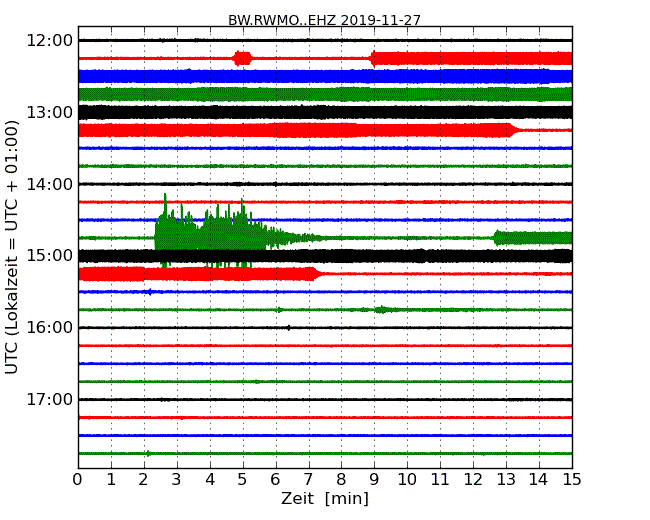Click x-axis tick label 11
Viewport: 650px width, 520px height.
pyautogui.click(x=440, y=479)
